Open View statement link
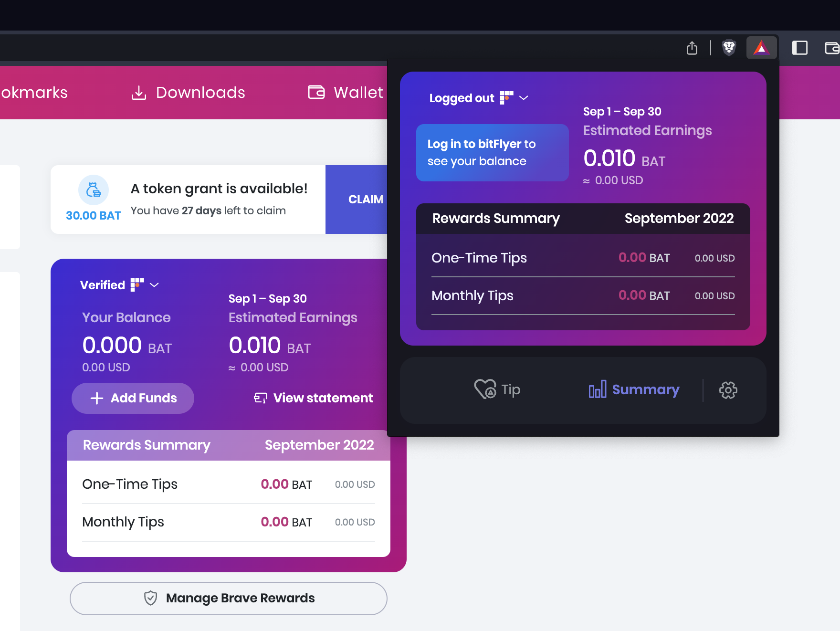This screenshot has width=840, height=631. pyautogui.click(x=313, y=398)
